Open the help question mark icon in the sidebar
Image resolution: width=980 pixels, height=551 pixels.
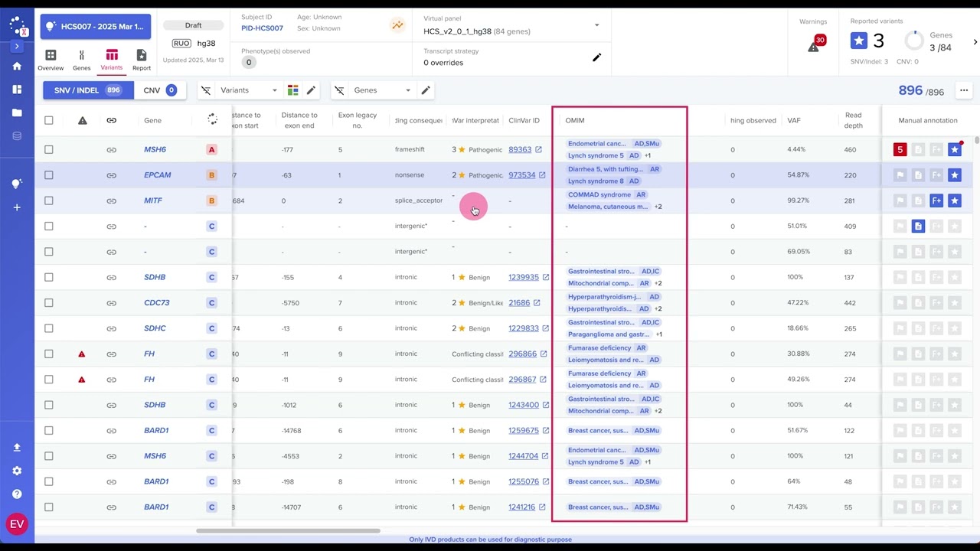pos(17,494)
